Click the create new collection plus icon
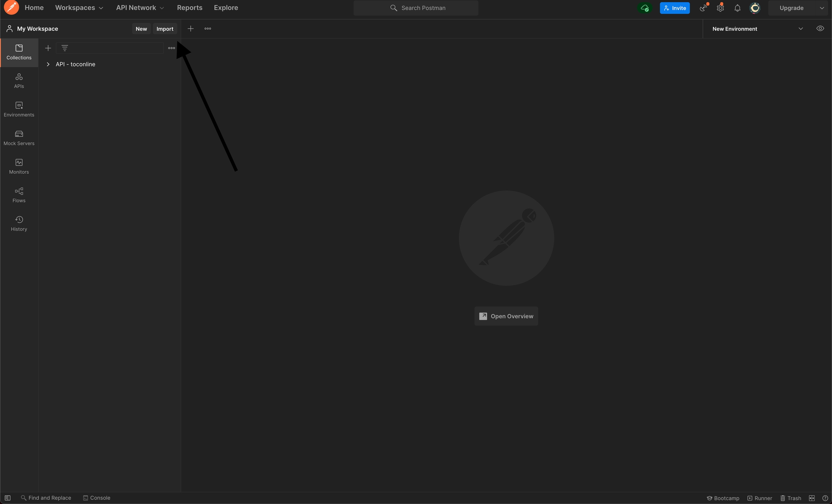832x504 pixels. (x=48, y=48)
